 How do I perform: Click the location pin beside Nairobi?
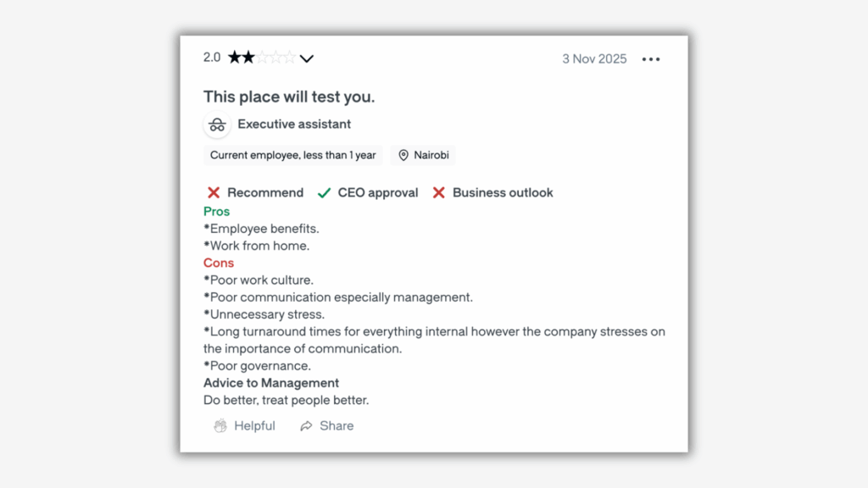[403, 155]
